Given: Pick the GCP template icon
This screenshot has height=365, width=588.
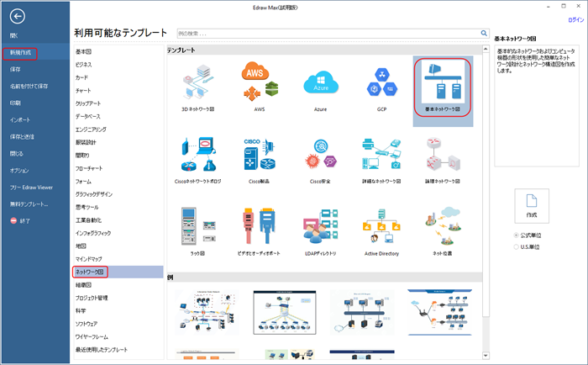Looking at the screenshot, I should coord(381,87).
